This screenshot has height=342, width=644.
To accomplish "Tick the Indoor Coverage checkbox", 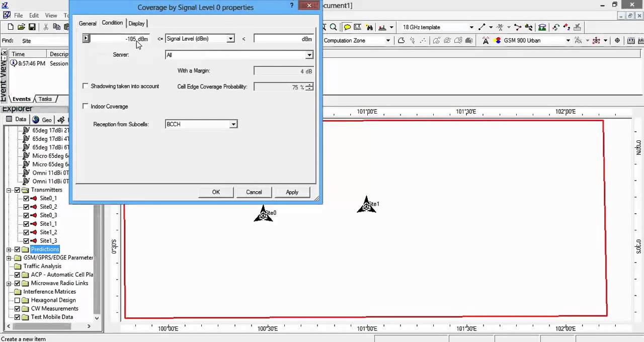I will [86, 106].
